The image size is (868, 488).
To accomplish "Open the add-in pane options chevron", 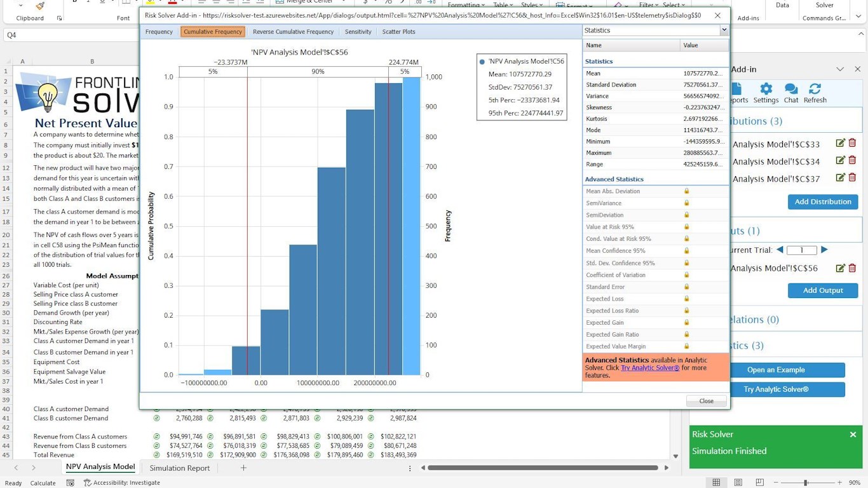I will 840,69.
